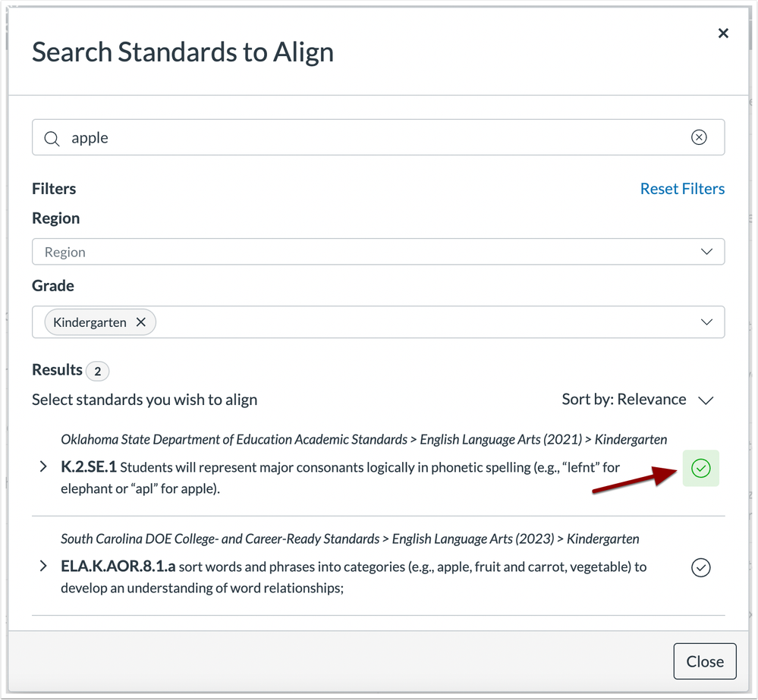Viewport: 758px width, 700px height.
Task: Click the Oklahoma State Department breadcrumb path
Action: [x=363, y=439]
